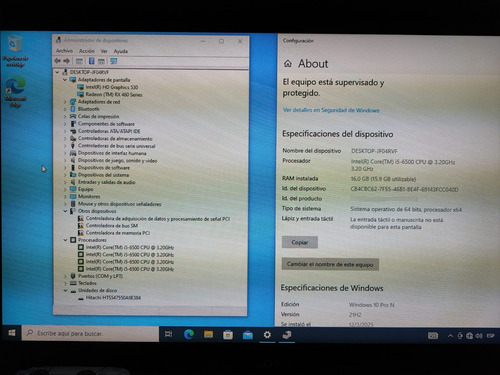The width and height of the screenshot is (500, 375).
Task: Select the Mouse y otros dispositivos señaladores icon
Action: pos(73,204)
